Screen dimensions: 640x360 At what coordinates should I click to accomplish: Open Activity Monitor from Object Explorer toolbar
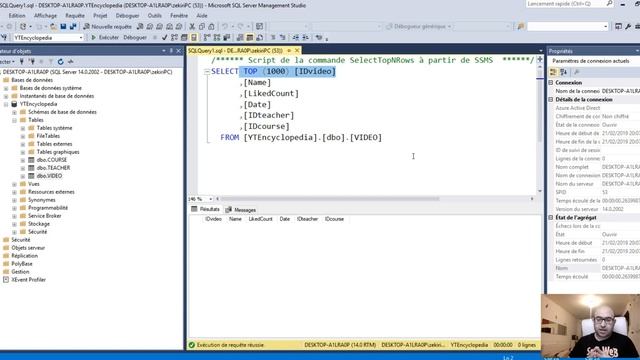point(71,62)
